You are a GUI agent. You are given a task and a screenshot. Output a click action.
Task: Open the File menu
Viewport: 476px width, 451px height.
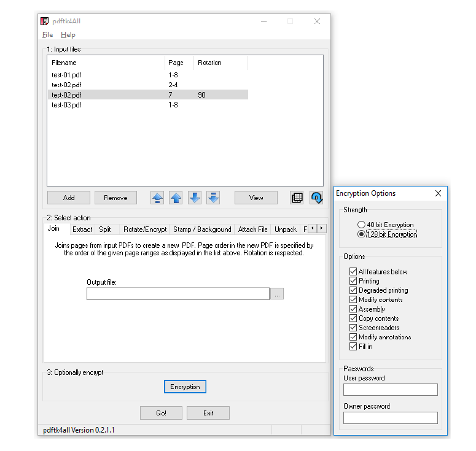(47, 34)
